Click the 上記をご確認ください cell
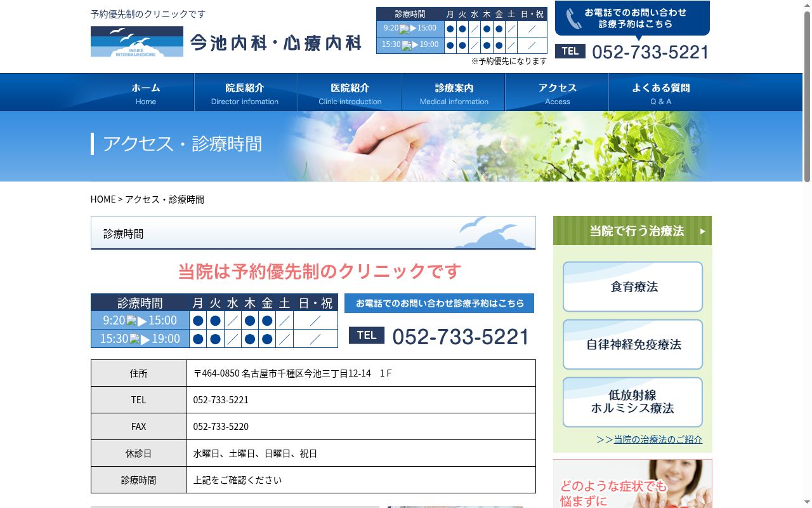Viewport: 812px width, 508px height. tap(361, 480)
